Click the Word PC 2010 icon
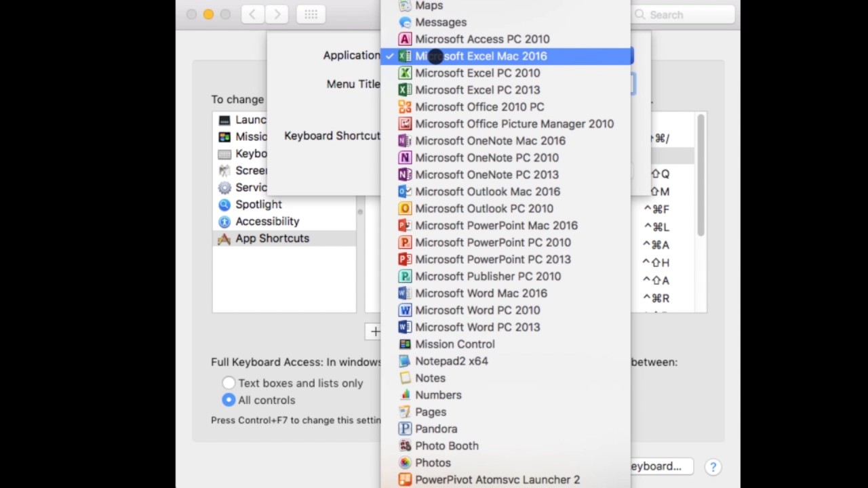Viewport: 868px width, 488px height. 405,310
